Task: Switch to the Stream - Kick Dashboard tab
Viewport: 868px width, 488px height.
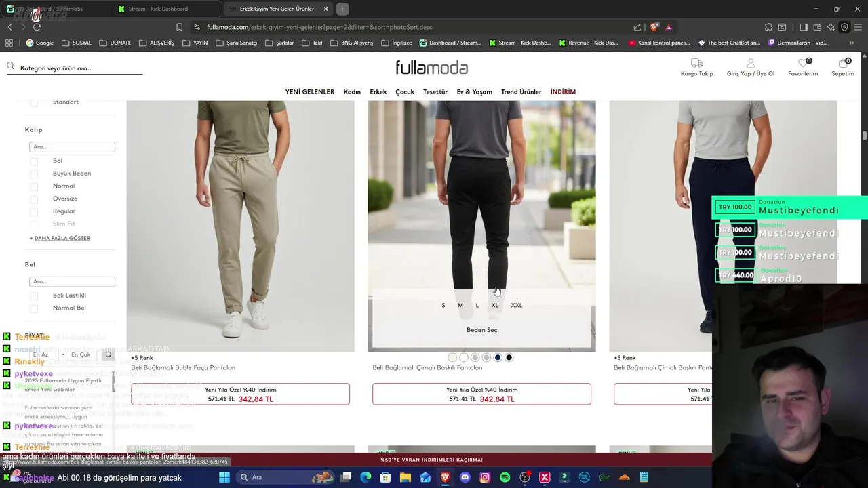Action: 166,9
